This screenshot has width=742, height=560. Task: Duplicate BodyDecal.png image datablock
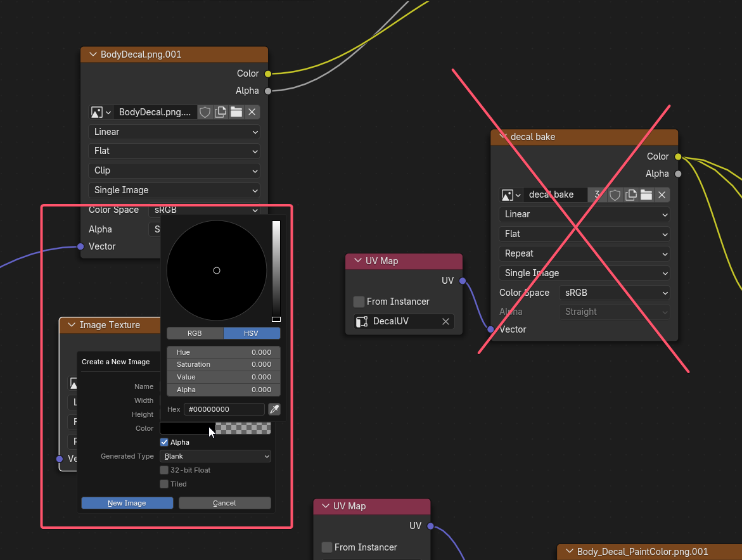221,112
